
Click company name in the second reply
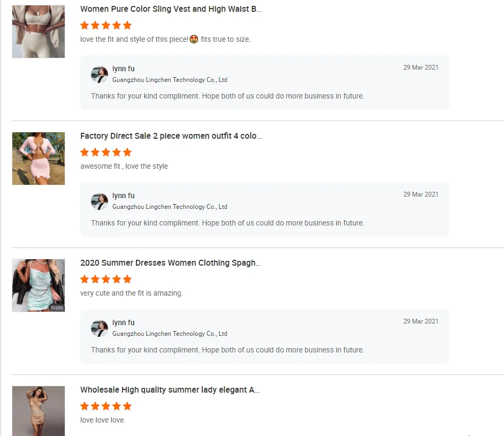coord(170,207)
